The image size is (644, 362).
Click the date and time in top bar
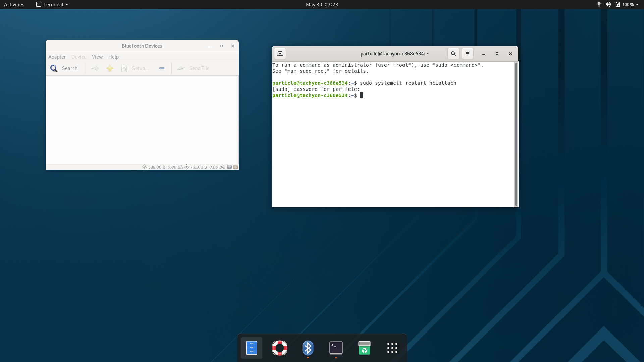(x=322, y=4)
